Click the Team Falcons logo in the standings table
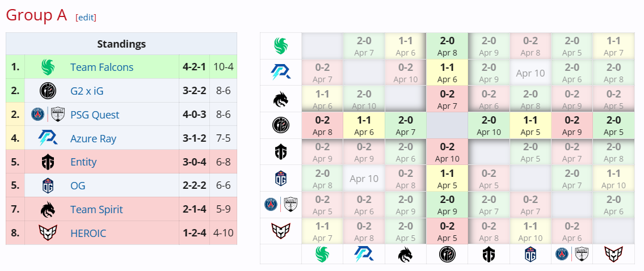Image resolution: width=644 pixels, height=271 pixels. pyautogui.click(x=48, y=67)
